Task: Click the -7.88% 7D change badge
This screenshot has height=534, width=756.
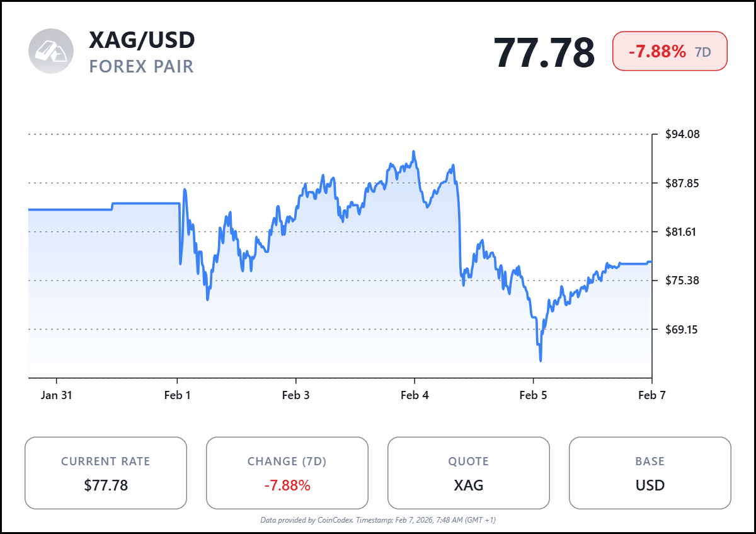Action: [x=670, y=51]
